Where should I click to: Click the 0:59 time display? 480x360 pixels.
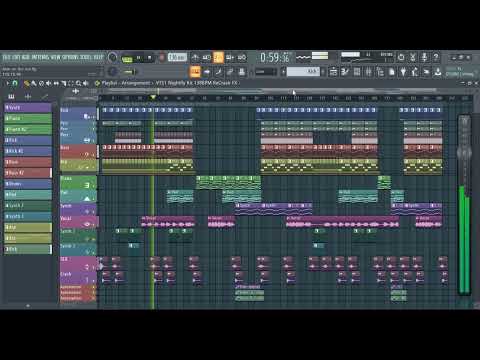click(x=275, y=58)
